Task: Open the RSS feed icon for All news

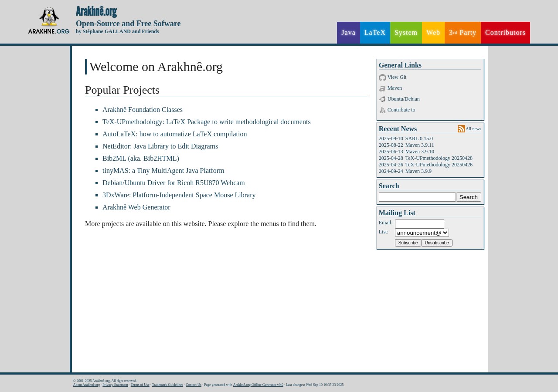Action: pyautogui.click(x=461, y=129)
